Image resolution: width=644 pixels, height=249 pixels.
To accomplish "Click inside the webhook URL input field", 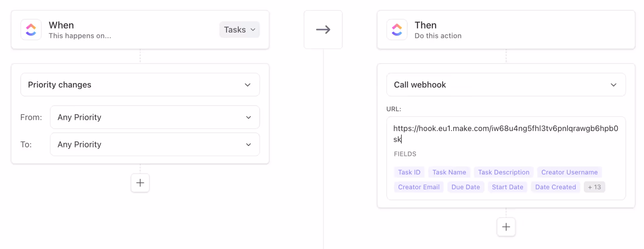I will tap(506, 134).
